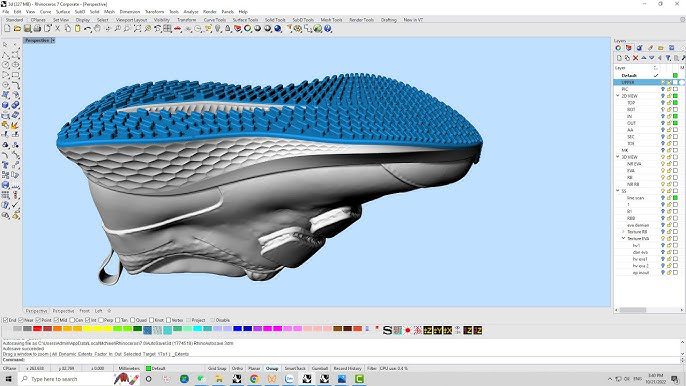Click the Print icon in toolbar
This screenshot has width=686, height=386.
pos(37,28)
